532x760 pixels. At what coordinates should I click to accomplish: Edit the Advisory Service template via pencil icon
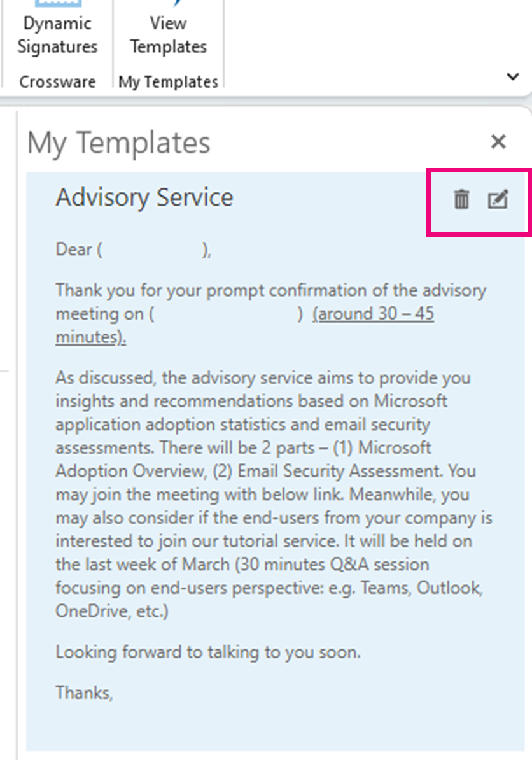[498, 199]
